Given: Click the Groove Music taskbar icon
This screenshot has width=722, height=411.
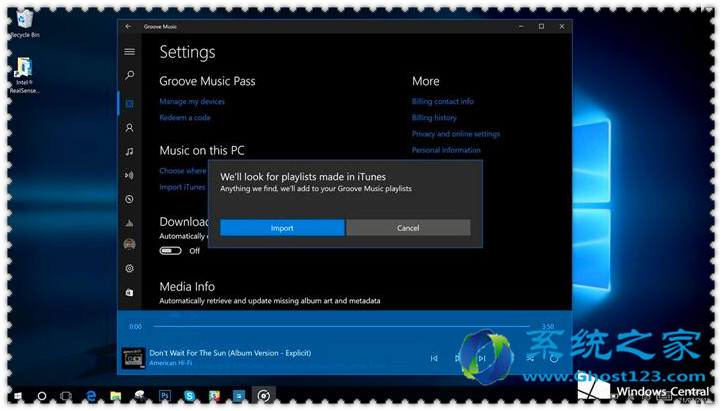Looking at the screenshot, I should point(264,396).
